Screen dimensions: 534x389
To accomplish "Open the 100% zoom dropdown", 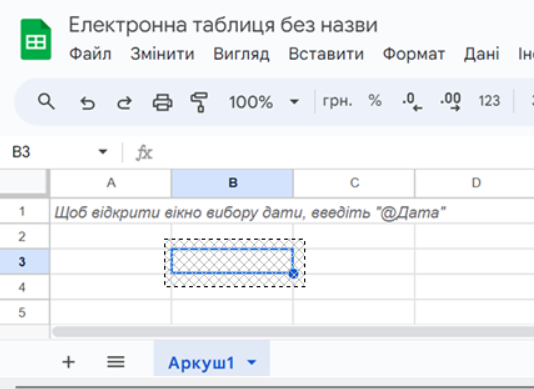I will click(x=264, y=102).
